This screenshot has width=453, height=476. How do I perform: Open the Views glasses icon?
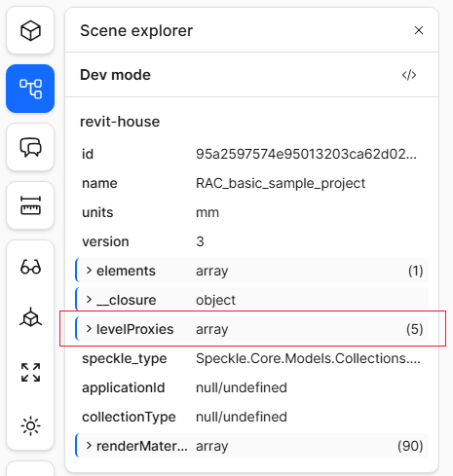point(30,267)
